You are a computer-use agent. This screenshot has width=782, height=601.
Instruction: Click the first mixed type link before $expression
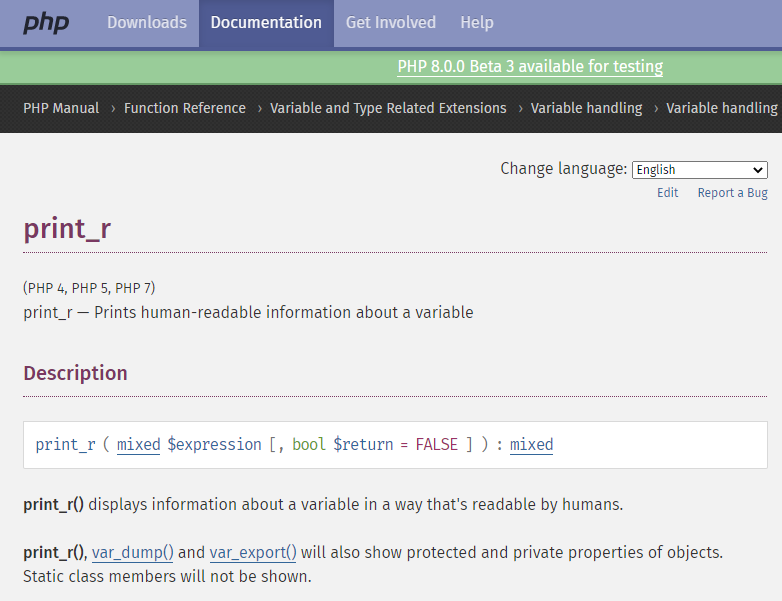[139, 444]
